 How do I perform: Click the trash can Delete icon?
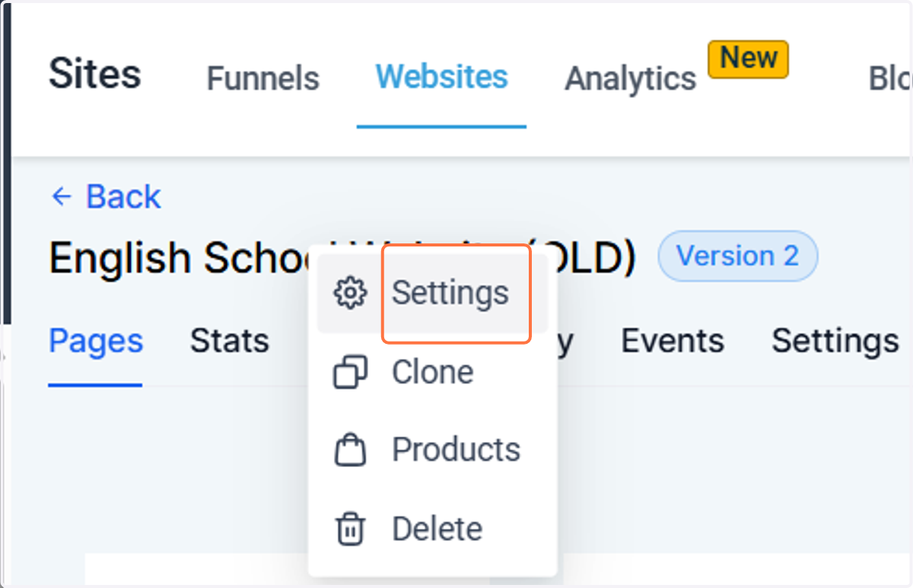point(350,529)
